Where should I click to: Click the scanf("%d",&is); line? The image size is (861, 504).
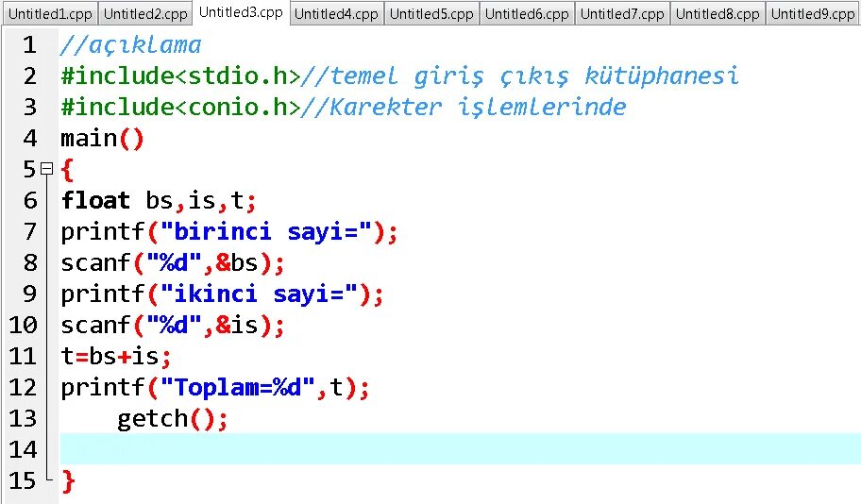[x=173, y=326]
